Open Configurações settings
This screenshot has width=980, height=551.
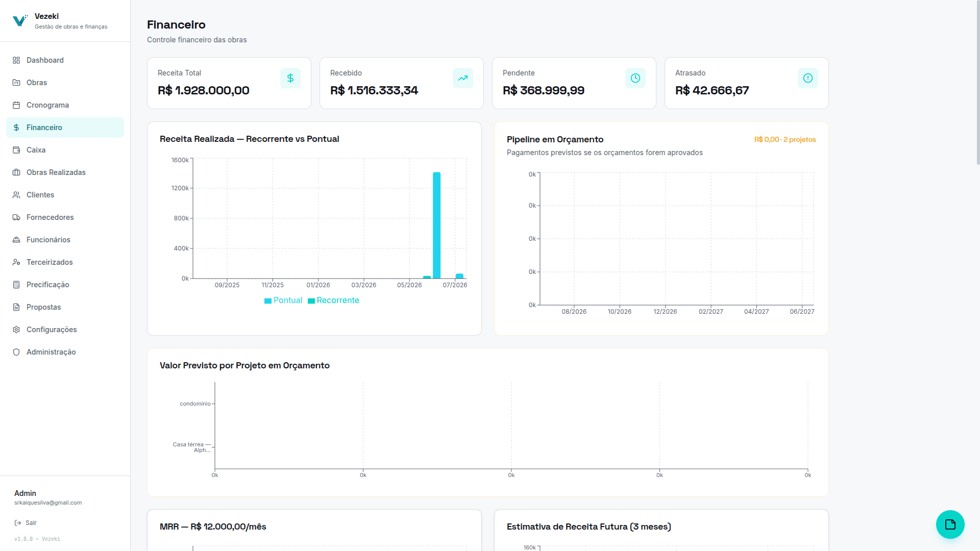click(65, 330)
